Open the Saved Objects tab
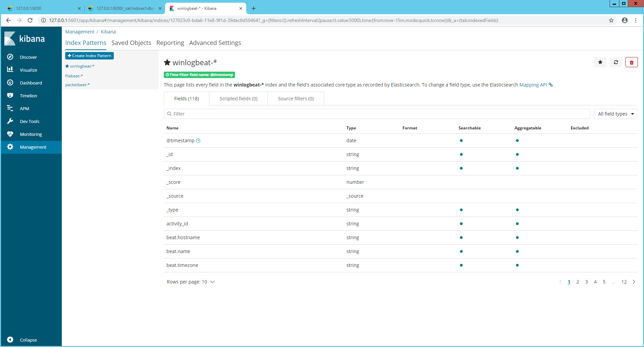This screenshot has height=347, width=644. (131, 43)
